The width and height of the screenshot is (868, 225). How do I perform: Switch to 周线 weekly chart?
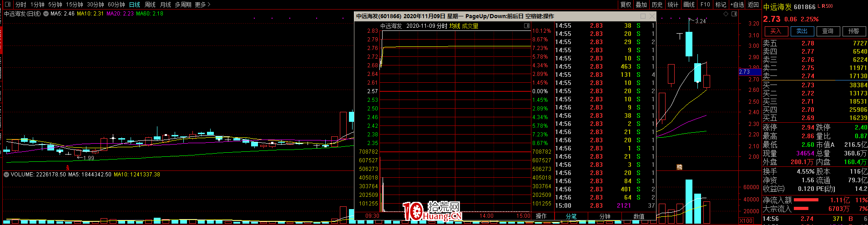[150, 5]
